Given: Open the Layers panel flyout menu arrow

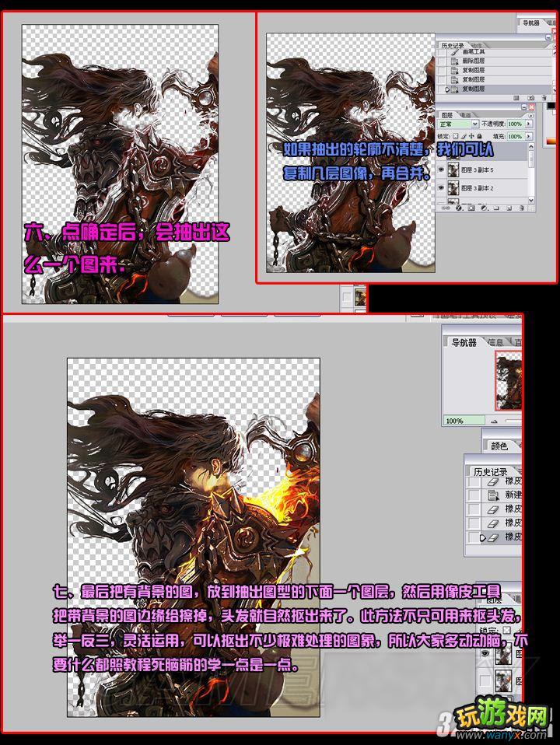Looking at the screenshot, I should pos(530,115).
